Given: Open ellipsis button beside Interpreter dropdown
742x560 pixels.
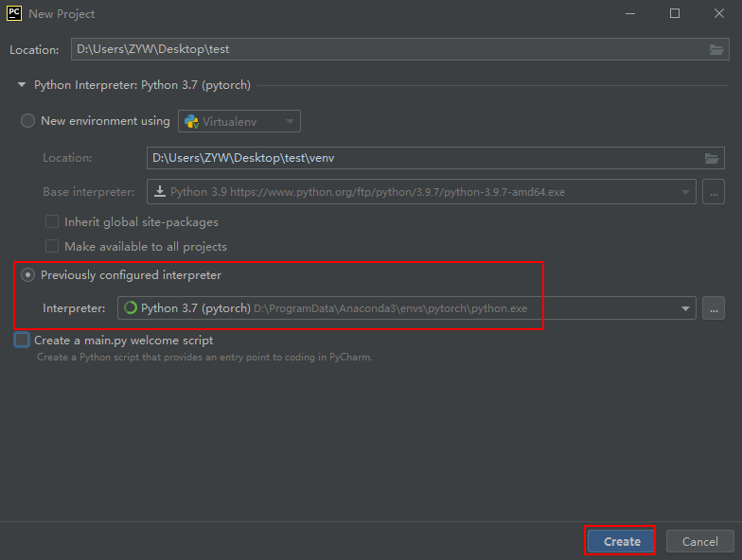Looking at the screenshot, I should [714, 308].
